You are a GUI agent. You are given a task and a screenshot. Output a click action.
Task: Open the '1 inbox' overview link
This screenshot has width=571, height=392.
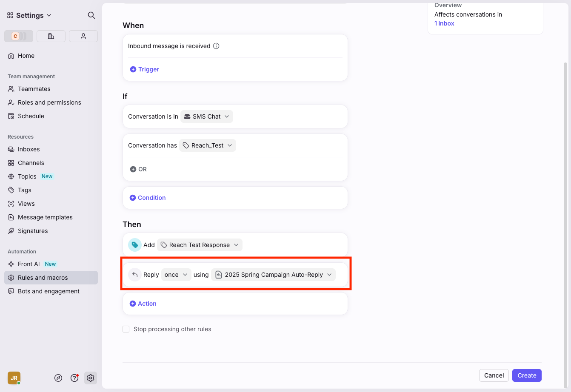tap(444, 23)
